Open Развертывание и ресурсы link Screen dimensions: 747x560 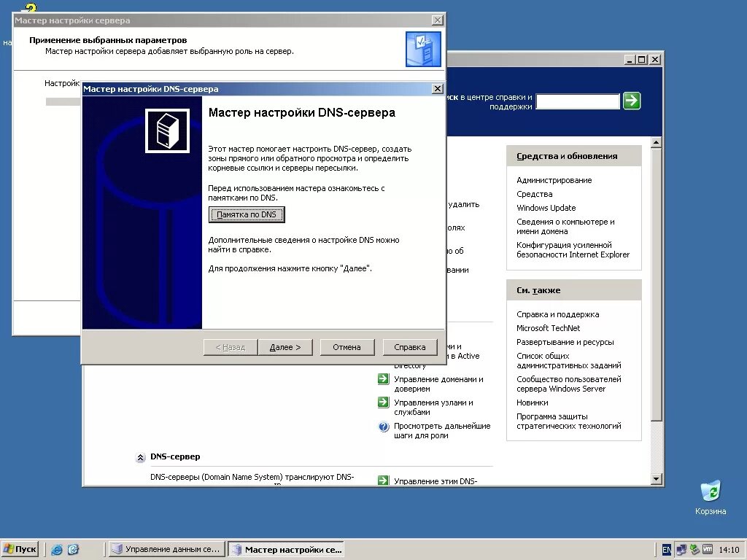coord(565,342)
